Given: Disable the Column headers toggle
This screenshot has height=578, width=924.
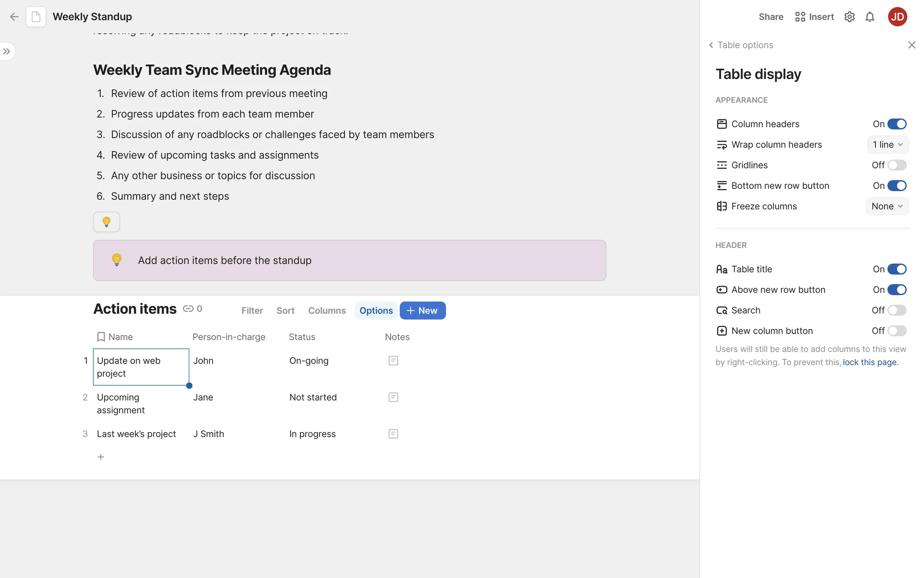Looking at the screenshot, I should click(x=897, y=124).
